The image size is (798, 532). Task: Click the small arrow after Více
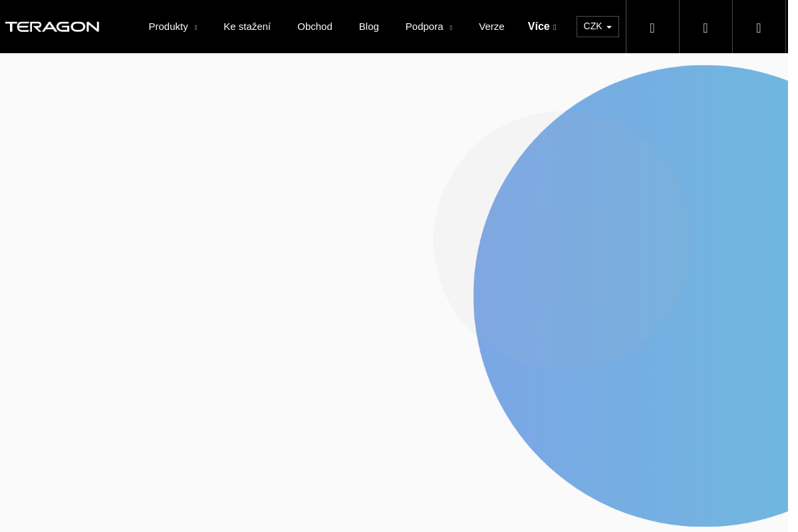coord(555,28)
